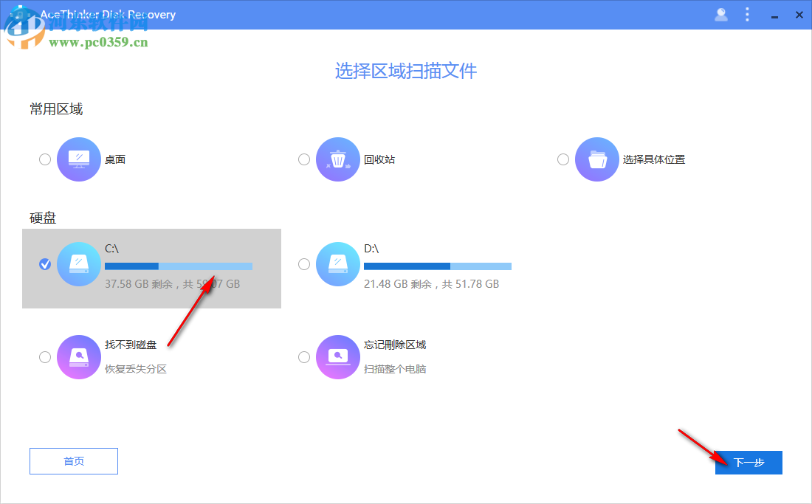This screenshot has height=504, width=812.
Task: Select the Desktop option radio circle
Action: click(x=45, y=159)
